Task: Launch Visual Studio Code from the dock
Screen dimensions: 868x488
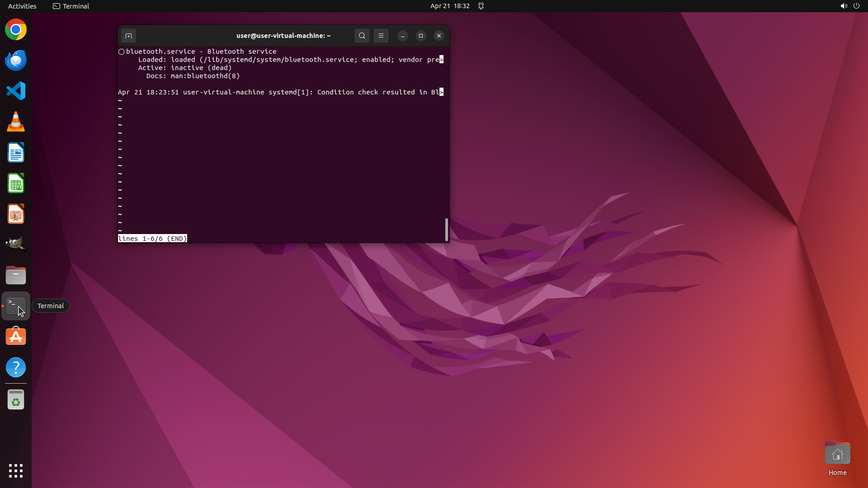Action: 16,91
